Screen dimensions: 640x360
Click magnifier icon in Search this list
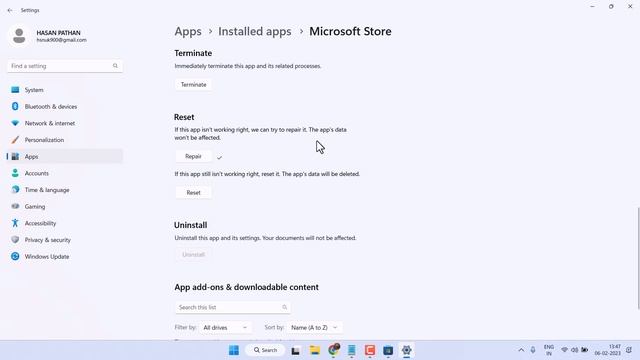click(x=284, y=307)
